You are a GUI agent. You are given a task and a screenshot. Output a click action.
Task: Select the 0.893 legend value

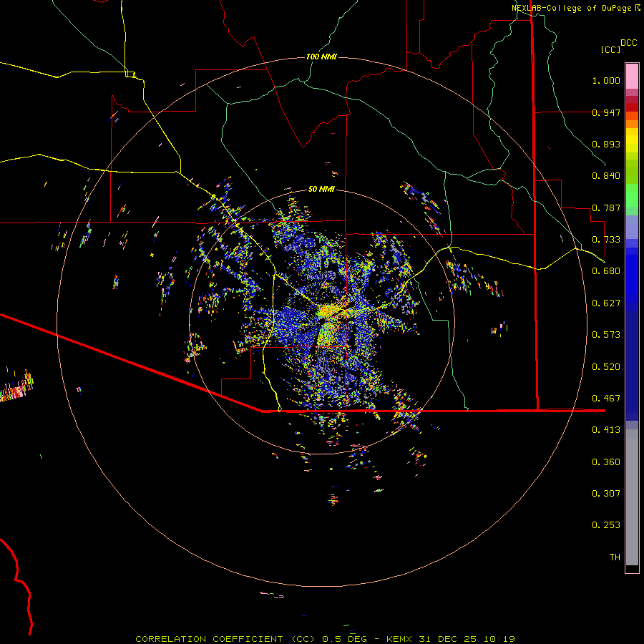tap(606, 144)
